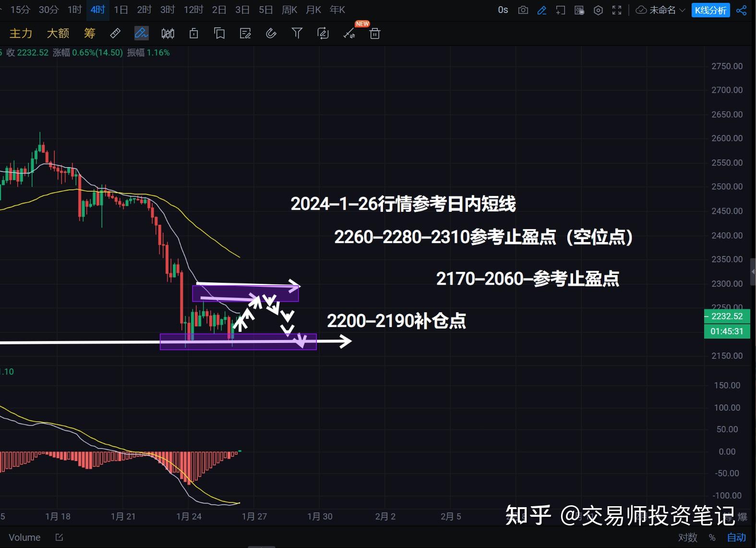Switch chart to 2时 interval
The height and width of the screenshot is (548, 756).
coord(144,10)
